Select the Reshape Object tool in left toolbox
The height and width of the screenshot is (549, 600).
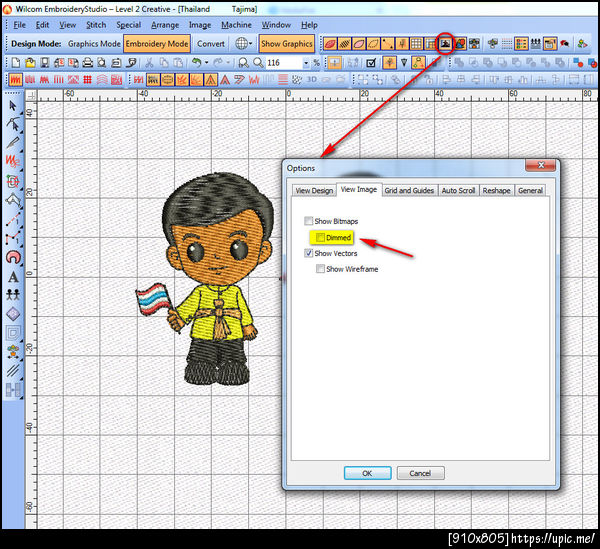tap(13, 124)
